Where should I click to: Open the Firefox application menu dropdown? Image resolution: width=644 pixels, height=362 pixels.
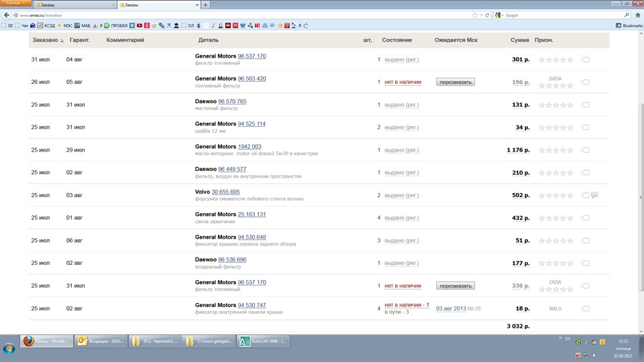[x=15, y=3]
